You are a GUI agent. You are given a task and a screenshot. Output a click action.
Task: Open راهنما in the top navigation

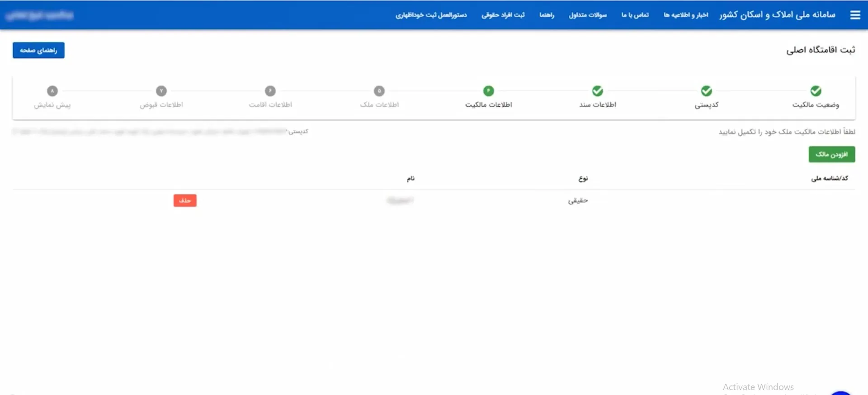pyautogui.click(x=547, y=15)
